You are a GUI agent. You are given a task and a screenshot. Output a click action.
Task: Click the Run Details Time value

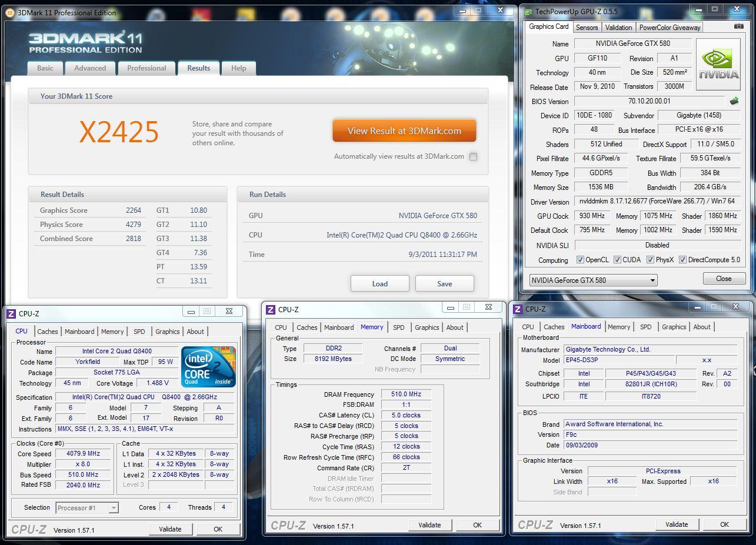point(442,255)
